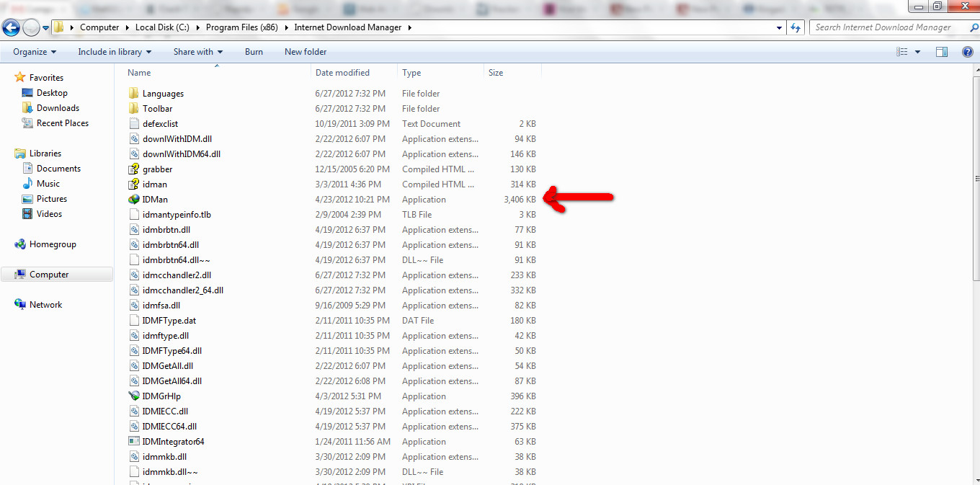Screen dimensions: 980x485
Task: Open Desktop in the navigation pane
Action: coord(52,93)
